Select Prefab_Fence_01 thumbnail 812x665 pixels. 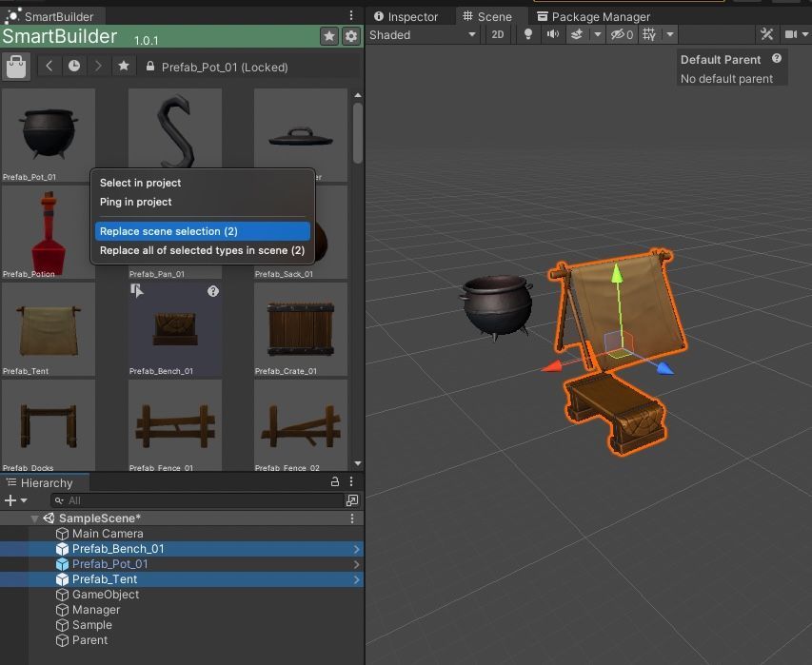[x=175, y=425]
